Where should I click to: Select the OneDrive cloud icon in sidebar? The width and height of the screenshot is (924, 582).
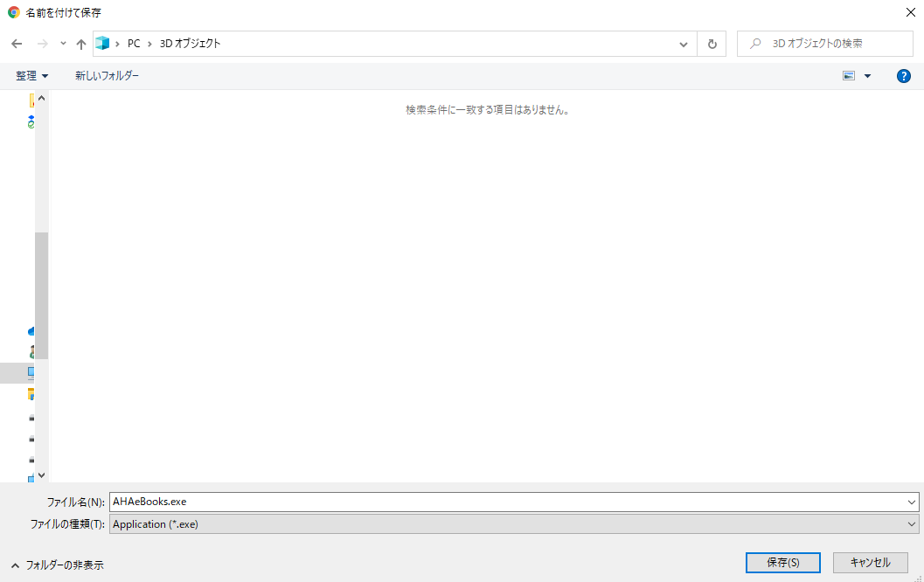[31, 331]
